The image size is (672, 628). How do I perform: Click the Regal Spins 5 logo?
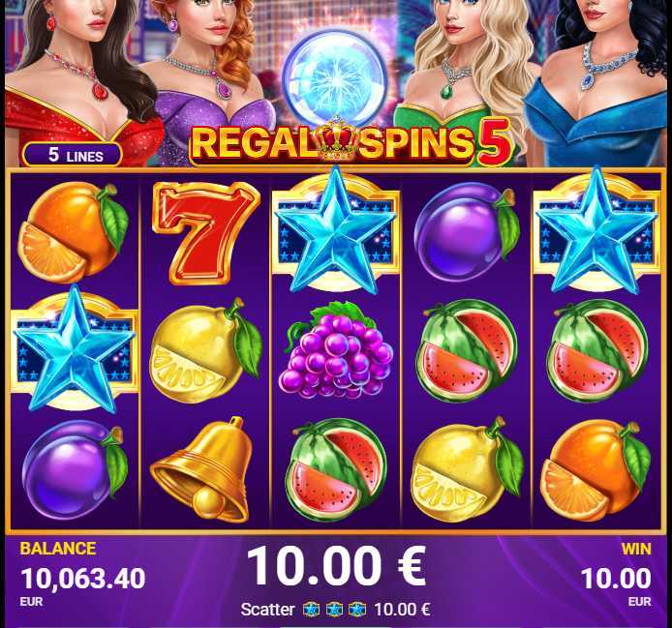click(x=351, y=142)
